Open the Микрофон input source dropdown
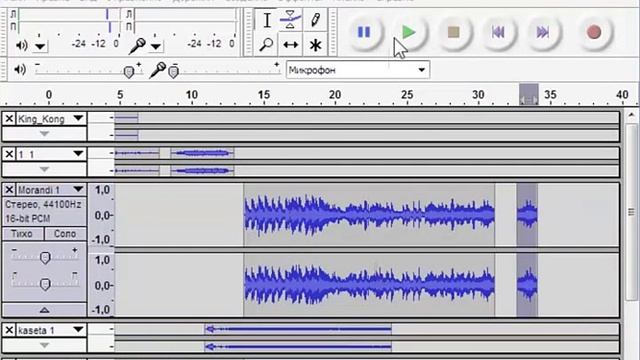This screenshot has width=640, height=360. [358, 70]
